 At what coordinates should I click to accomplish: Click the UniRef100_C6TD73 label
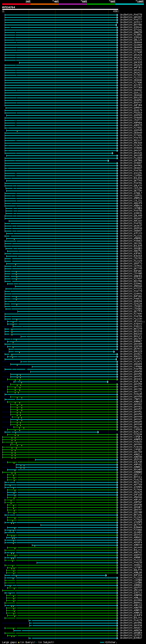pos(131,635)
